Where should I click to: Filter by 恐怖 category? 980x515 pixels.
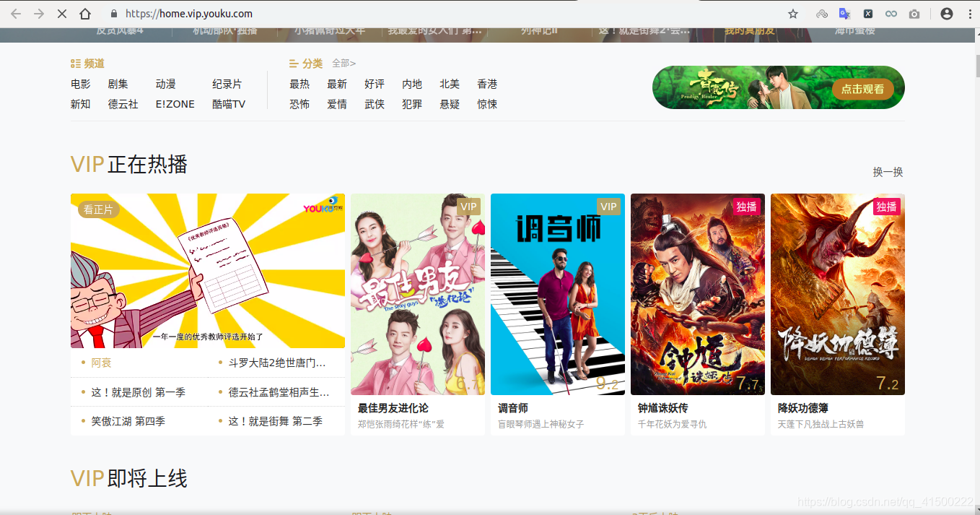[x=299, y=104]
